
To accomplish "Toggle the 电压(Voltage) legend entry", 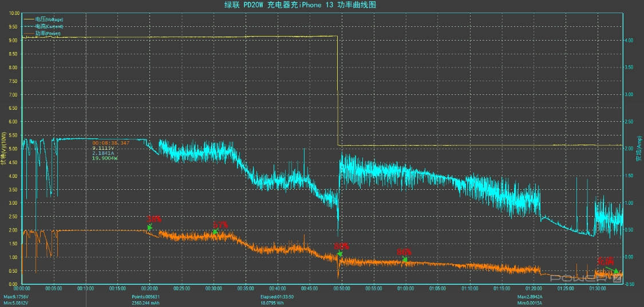I will 49,19.
